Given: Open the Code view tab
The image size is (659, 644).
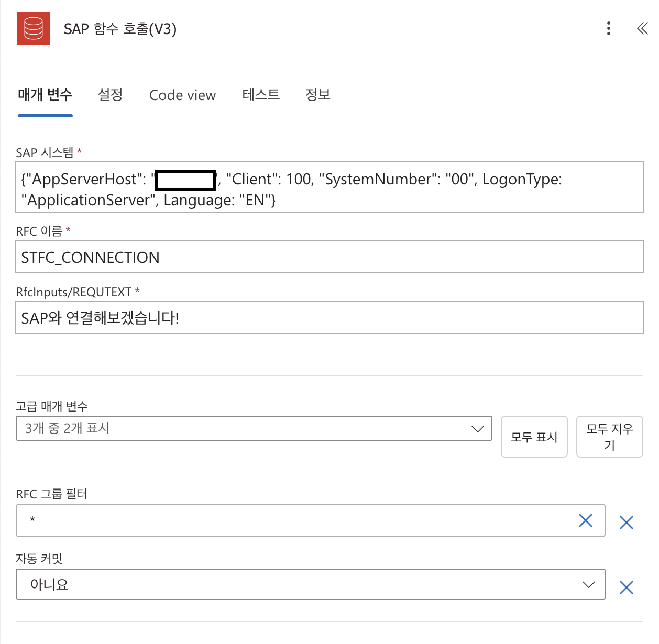Looking at the screenshot, I should point(183,95).
